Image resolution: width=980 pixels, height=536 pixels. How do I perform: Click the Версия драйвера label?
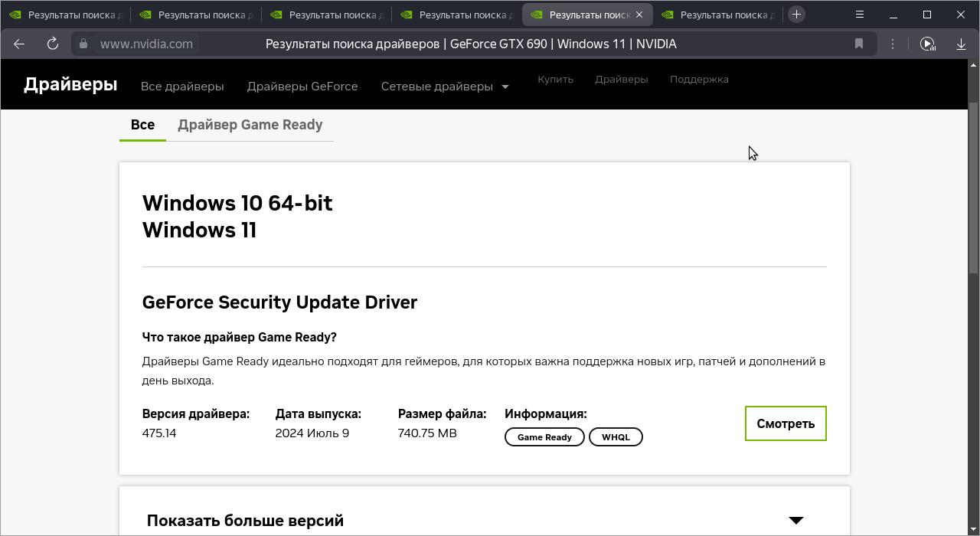[196, 413]
